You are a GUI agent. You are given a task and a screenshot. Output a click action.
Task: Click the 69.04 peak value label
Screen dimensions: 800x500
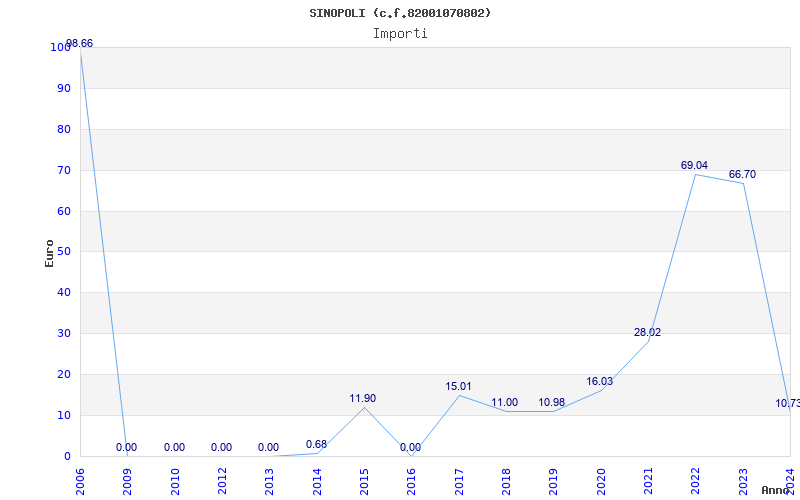point(694,165)
